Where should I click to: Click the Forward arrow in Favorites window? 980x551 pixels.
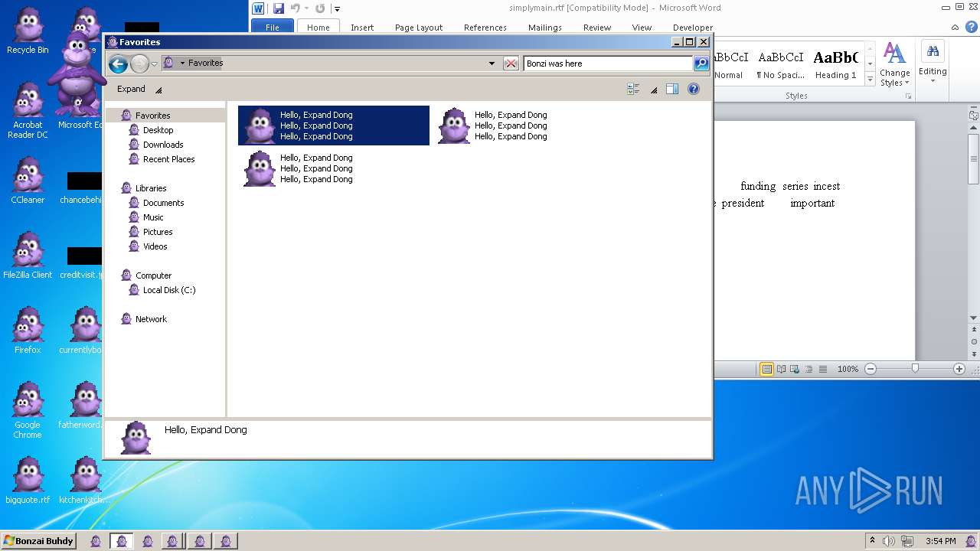click(x=139, y=64)
